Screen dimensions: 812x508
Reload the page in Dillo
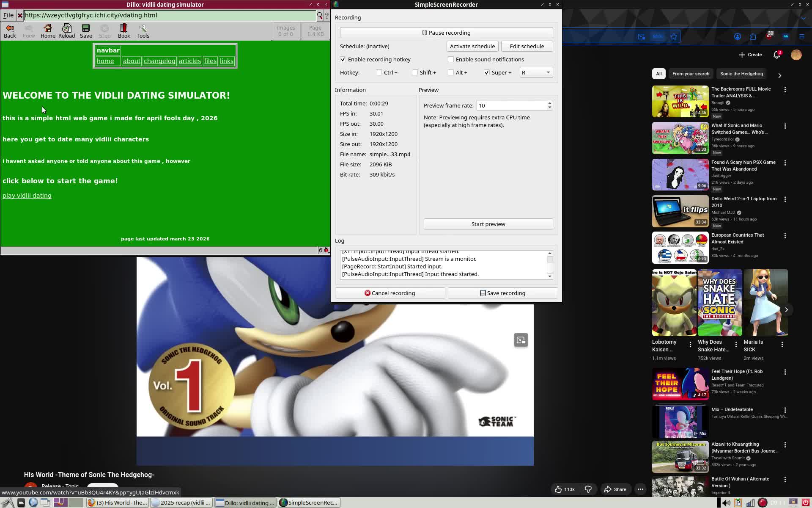tap(66, 28)
